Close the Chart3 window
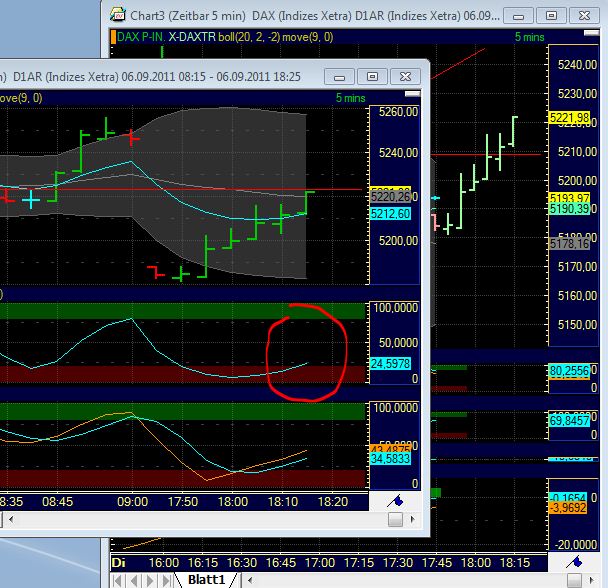This screenshot has height=588, width=608. (x=584, y=16)
